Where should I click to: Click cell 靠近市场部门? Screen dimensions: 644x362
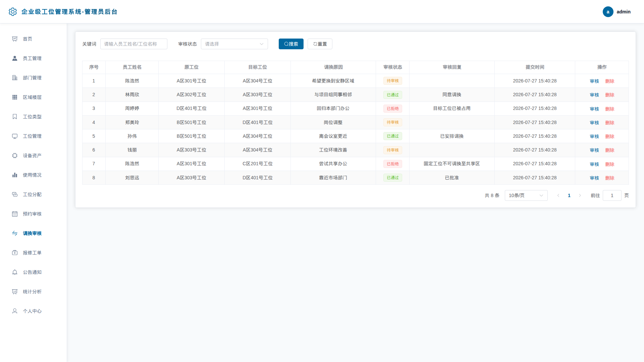pyautogui.click(x=333, y=178)
